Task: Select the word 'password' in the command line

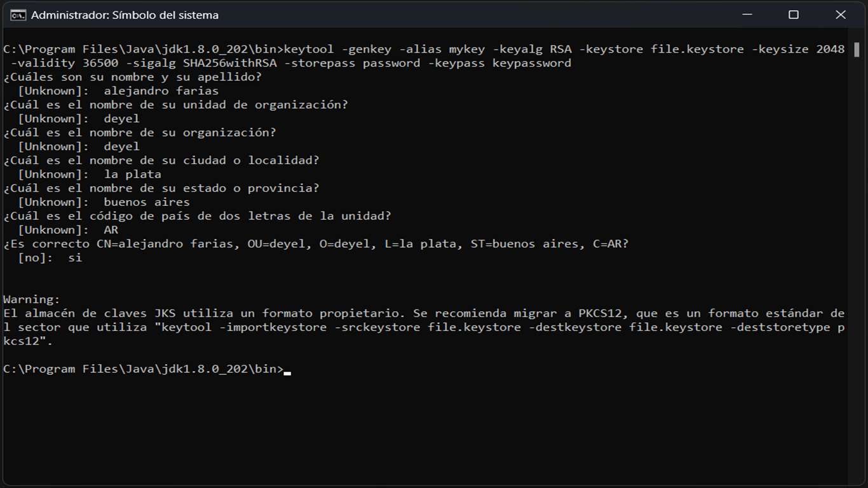Action: [x=392, y=62]
